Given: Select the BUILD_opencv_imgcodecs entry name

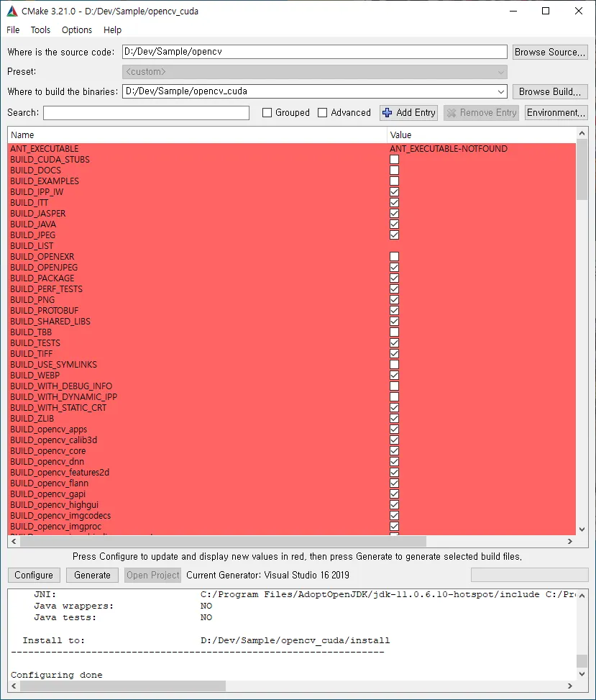Looking at the screenshot, I should pos(60,516).
